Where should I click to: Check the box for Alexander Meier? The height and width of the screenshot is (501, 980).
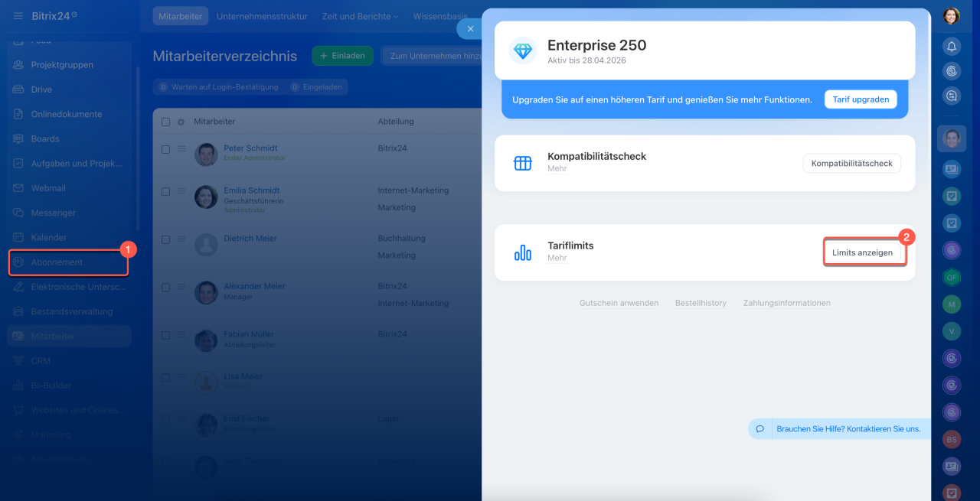pyautogui.click(x=166, y=288)
